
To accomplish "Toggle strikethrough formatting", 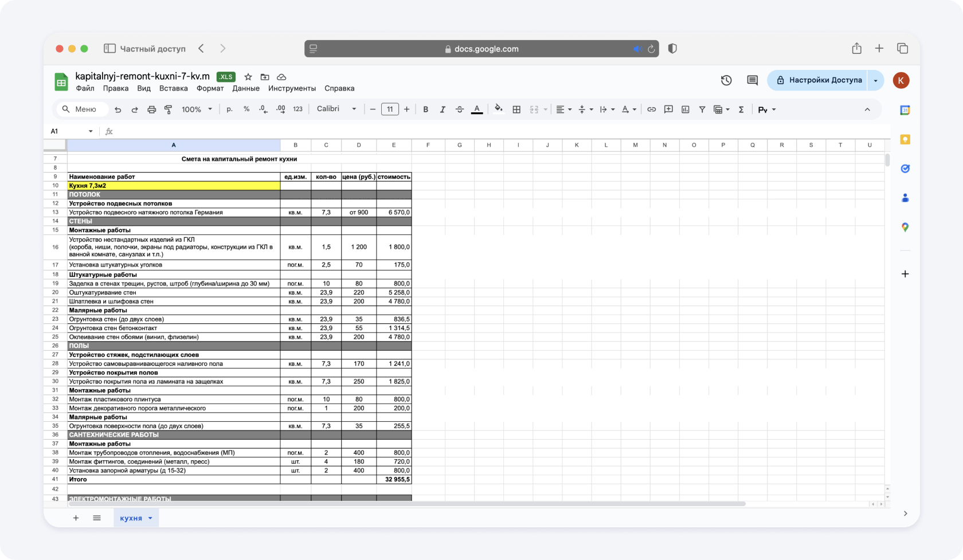I will (x=459, y=109).
